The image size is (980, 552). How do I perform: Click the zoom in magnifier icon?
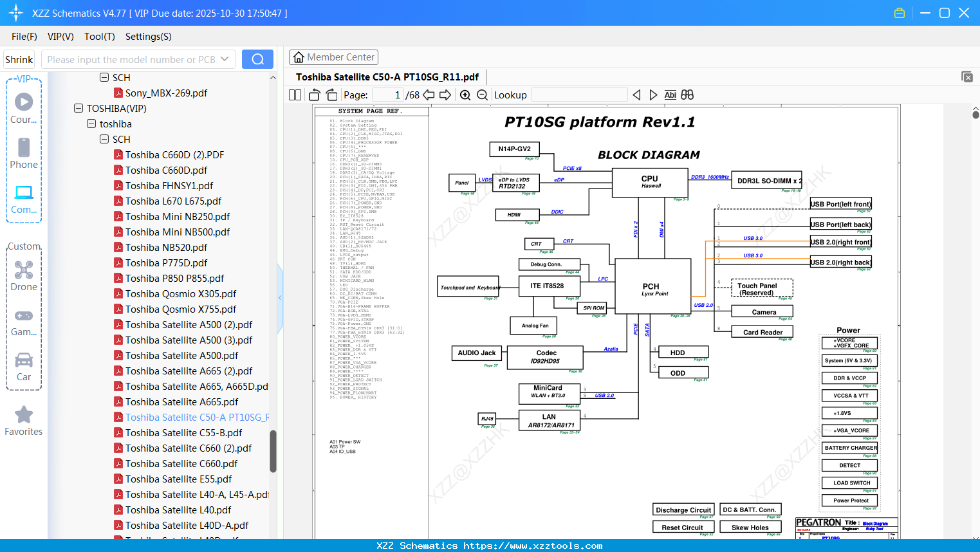[465, 95]
